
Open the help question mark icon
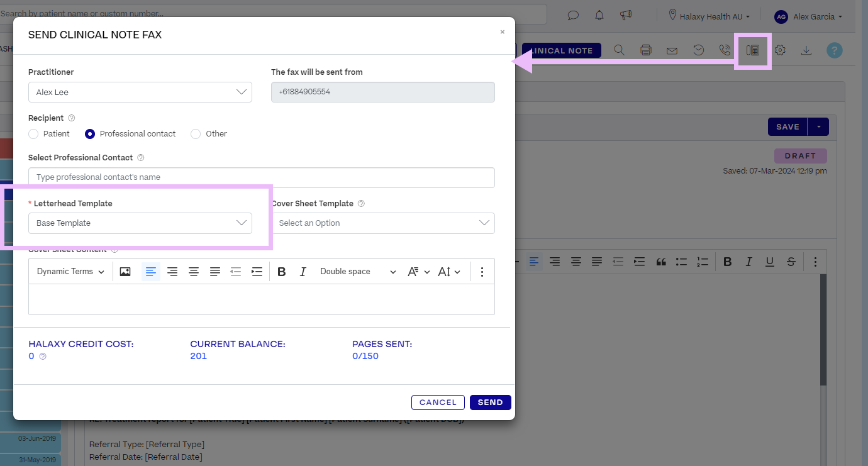[x=834, y=50]
